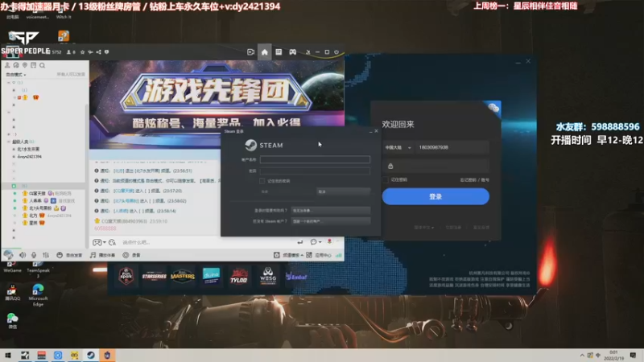Search channel members with the magnifier icon
Screen dimensions: 644x362
click(43, 65)
